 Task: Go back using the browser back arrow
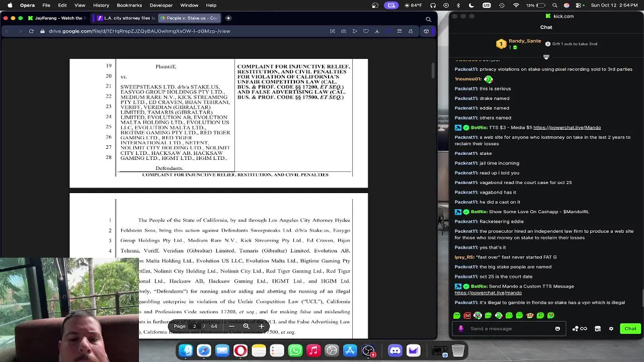(x=7, y=31)
